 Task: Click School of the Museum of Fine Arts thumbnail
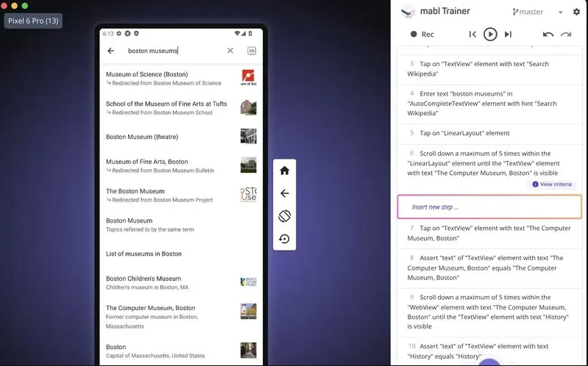point(248,107)
